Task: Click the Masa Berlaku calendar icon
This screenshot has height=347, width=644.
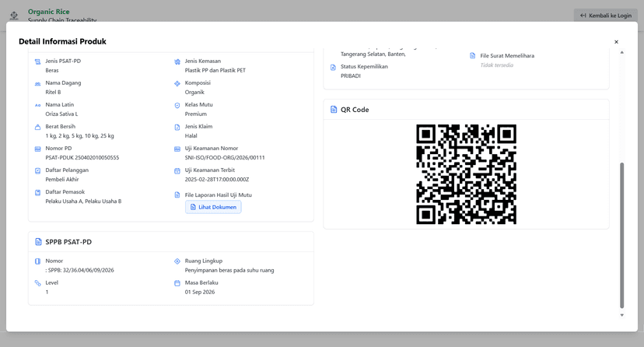Action: coord(177,283)
